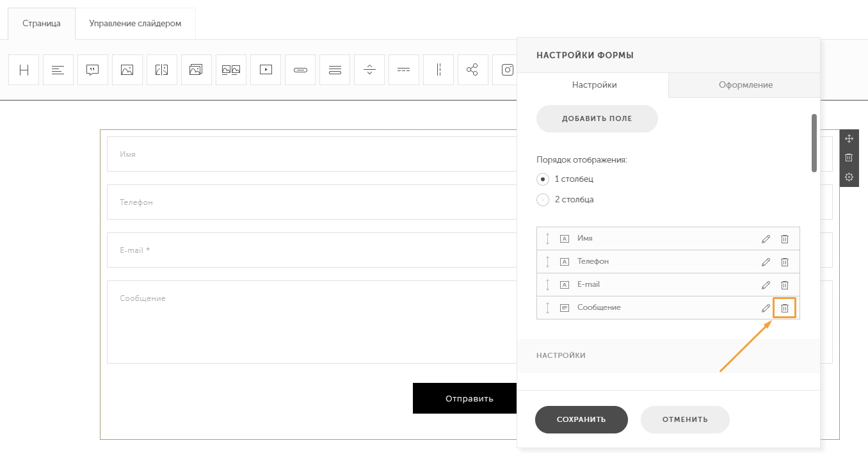Edit the Телефон field with the pencil
This screenshot has height=461, width=868.
tap(766, 262)
